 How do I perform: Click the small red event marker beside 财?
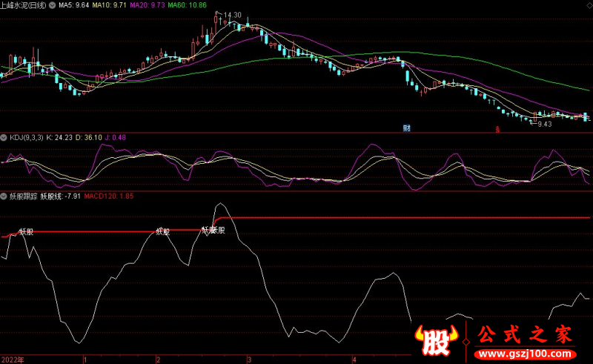498,129
